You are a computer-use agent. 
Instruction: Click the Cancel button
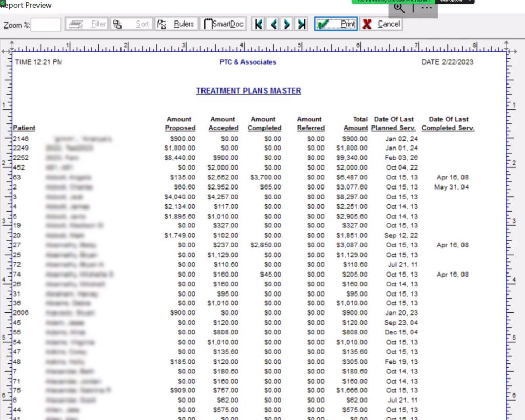(x=381, y=24)
